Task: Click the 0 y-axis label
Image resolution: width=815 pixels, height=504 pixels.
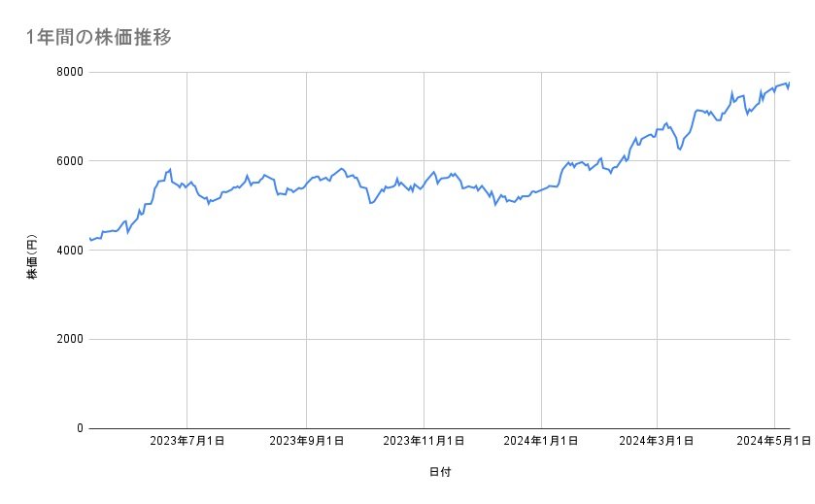Action: [x=79, y=428]
